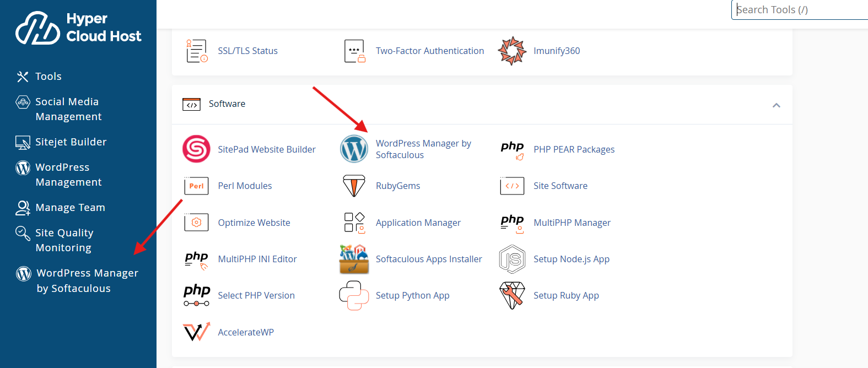The height and width of the screenshot is (368, 868).
Task: Click the Select PHP Version icon
Action: (x=197, y=296)
